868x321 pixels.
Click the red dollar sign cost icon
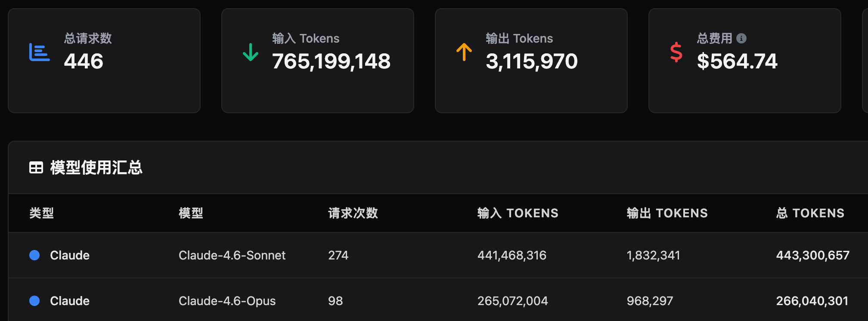(676, 52)
